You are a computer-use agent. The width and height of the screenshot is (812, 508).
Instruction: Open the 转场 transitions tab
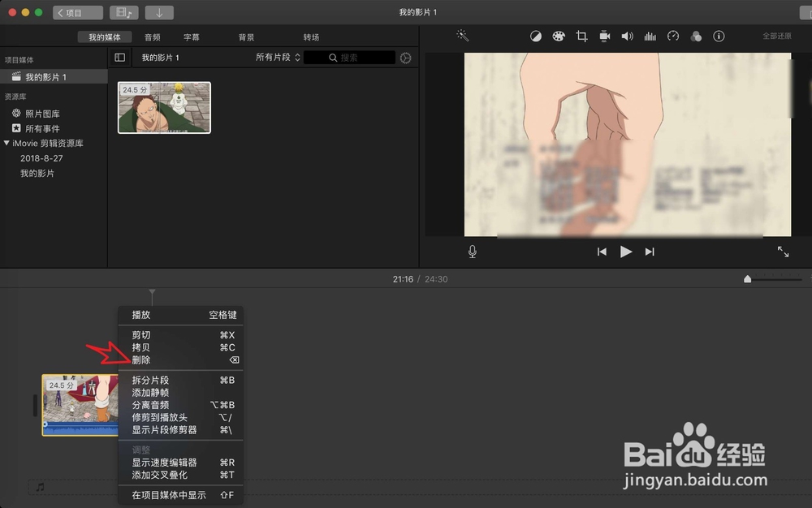(x=311, y=37)
